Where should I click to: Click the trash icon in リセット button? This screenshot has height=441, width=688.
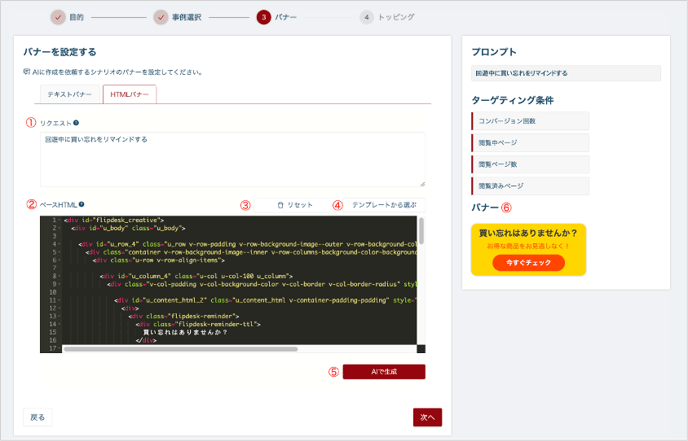click(280, 205)
